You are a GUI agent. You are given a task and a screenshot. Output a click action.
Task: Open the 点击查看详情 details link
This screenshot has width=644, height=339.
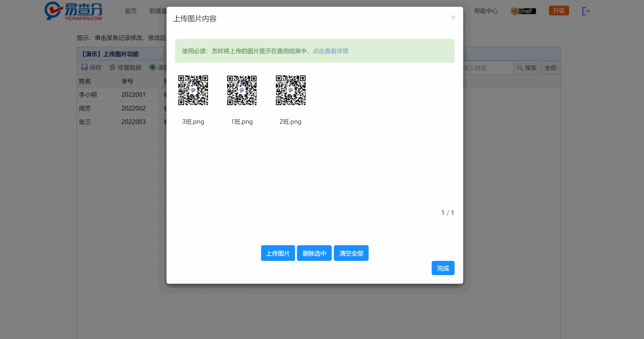coord(330,51)
